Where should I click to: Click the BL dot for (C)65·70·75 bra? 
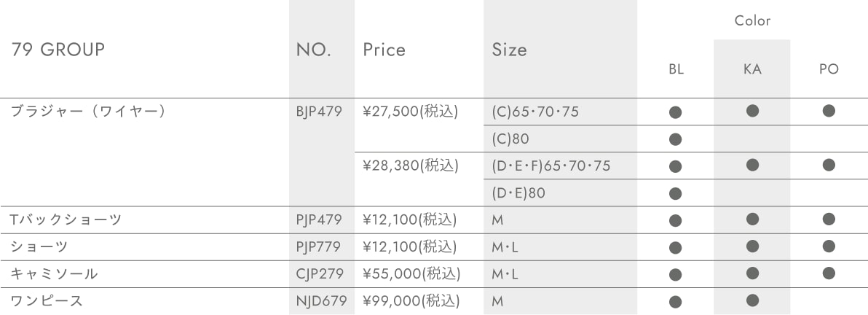tap(675, 112)
